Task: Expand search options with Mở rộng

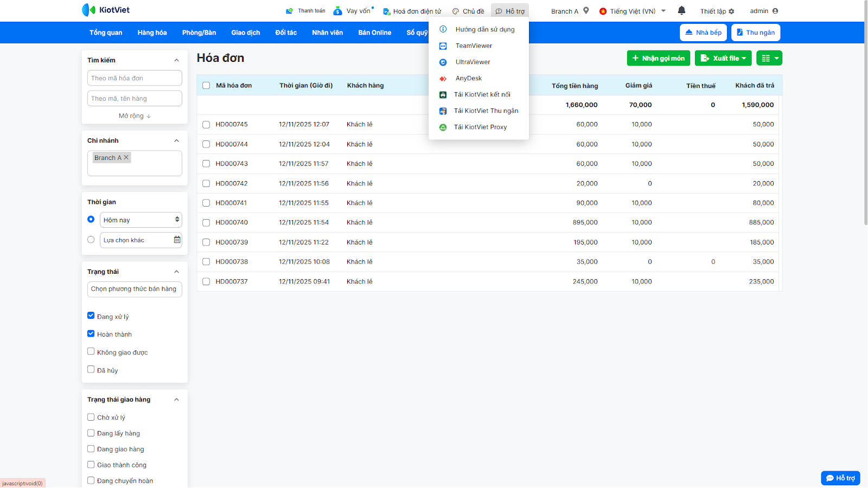Action: (135, 116)
